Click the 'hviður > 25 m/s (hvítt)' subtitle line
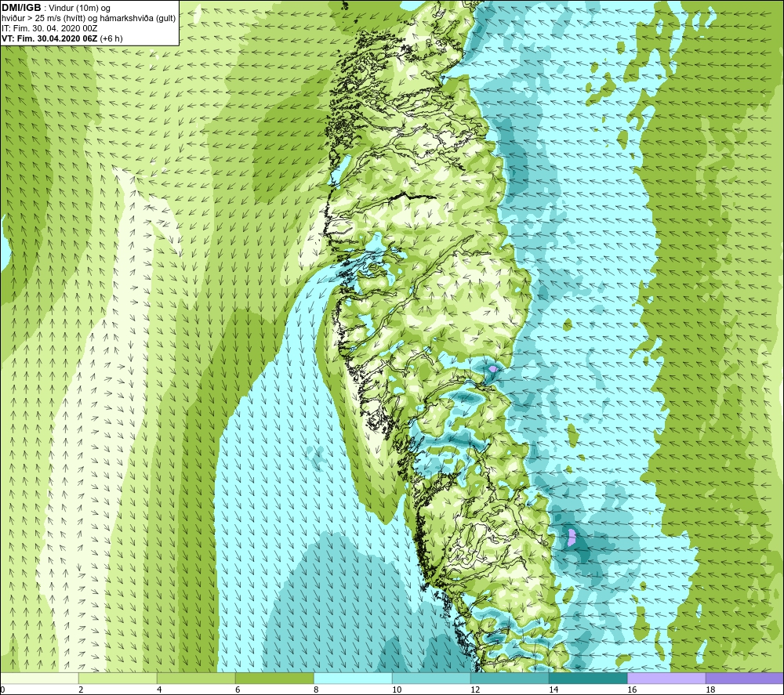This screenshot has height=695, width=784. pos(89,18)
